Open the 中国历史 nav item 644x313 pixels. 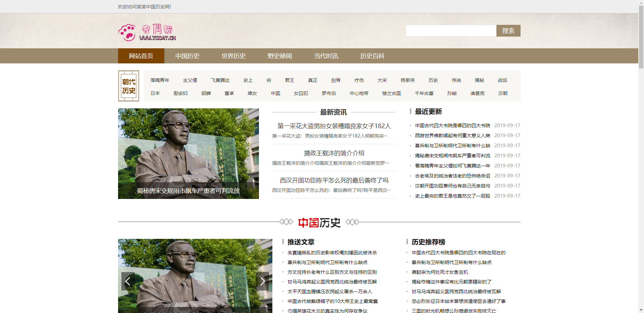(x=187, y=56)
